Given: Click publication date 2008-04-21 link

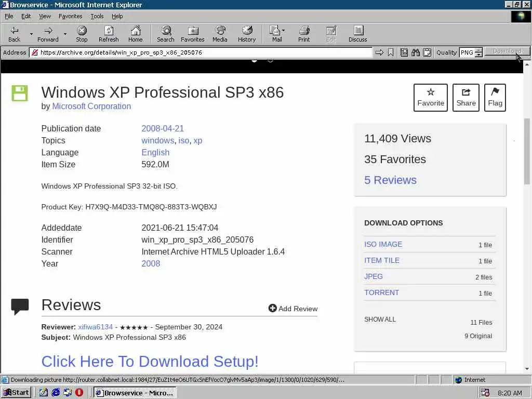Looking at the screenshot, I should pyautogui.click(x=163, y=129).
